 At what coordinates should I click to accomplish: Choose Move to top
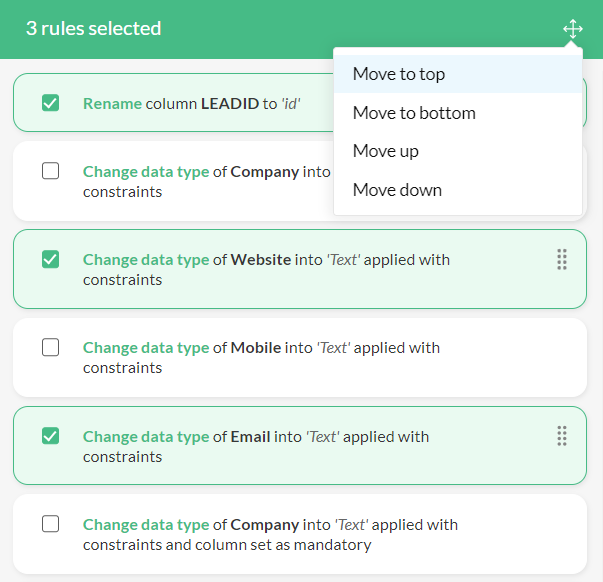coord(399,74)
